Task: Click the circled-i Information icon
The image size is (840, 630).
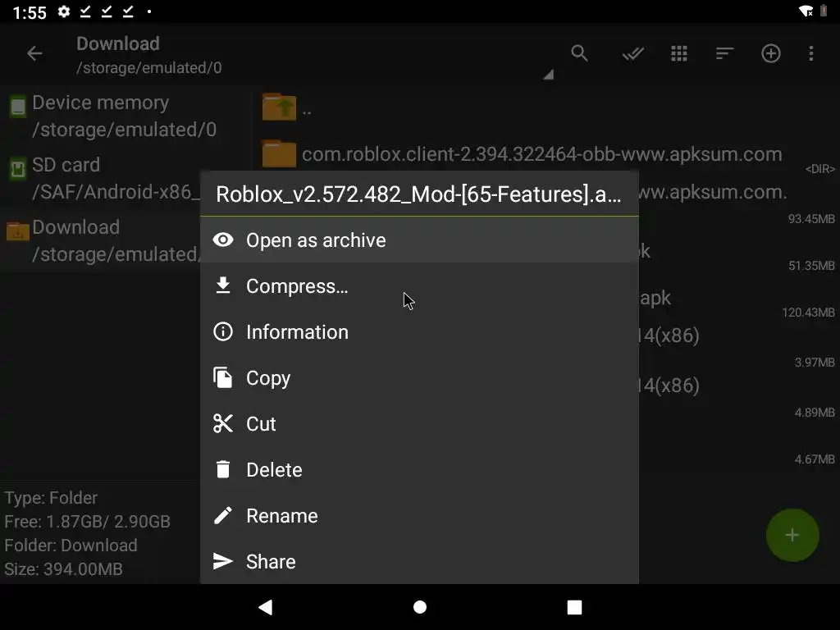Action: [223, 331]
